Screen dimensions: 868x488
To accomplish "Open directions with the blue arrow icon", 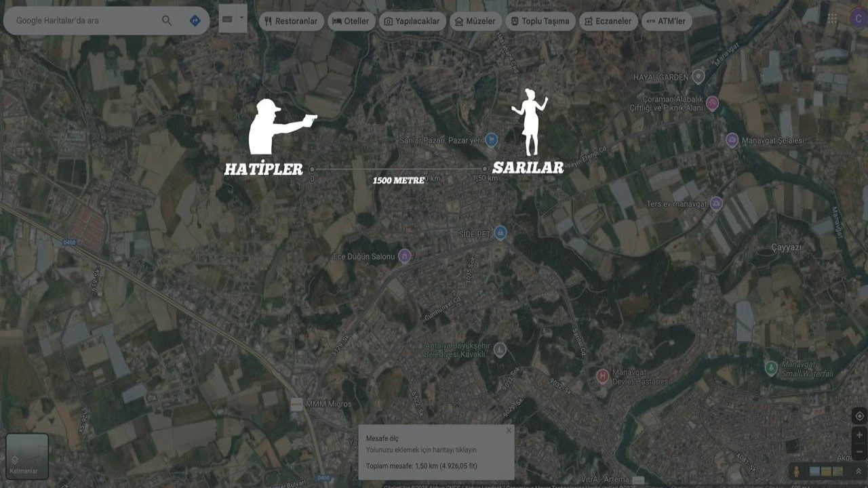I will click(195, 21).
